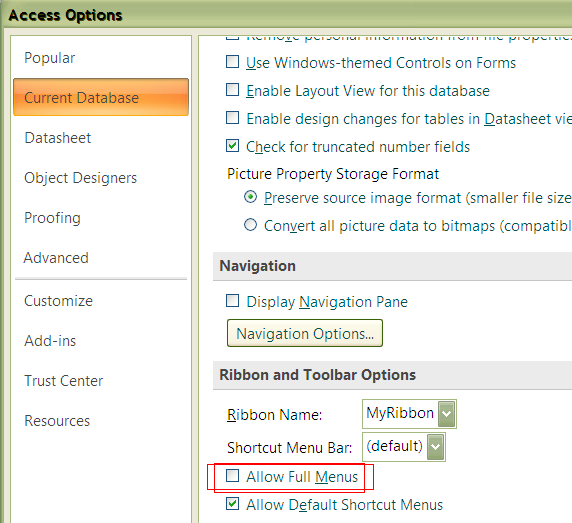The width and height of the screenshot is (572, 523).
Task: Open the Datasheet options category
Action: click(57, 138)
